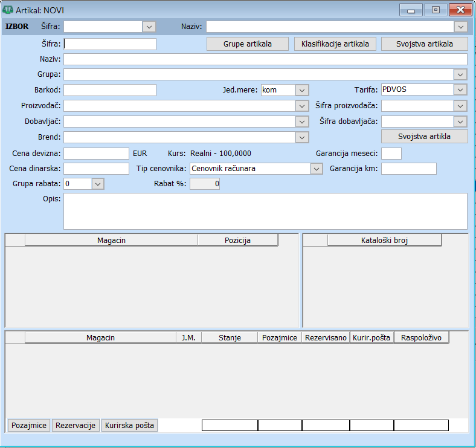Expand the Grupa dropdown

click(461, 74)
